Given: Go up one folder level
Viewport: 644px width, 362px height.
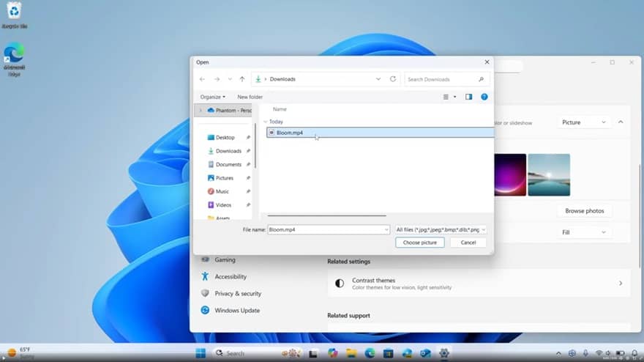Looking at the screenshot, I should 242,79.
